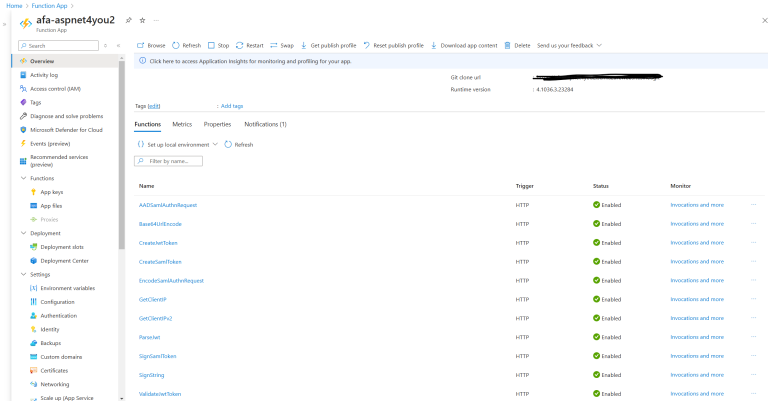The height and width of the screenshot is (401, 768).
Task: Open the Notifications (1) tab
Action: point(265,124)
